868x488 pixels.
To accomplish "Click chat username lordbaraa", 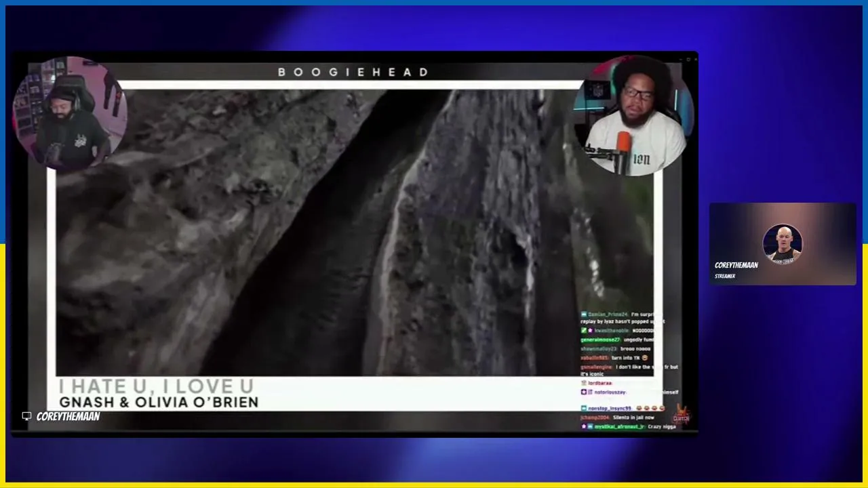I will point(600,383).
